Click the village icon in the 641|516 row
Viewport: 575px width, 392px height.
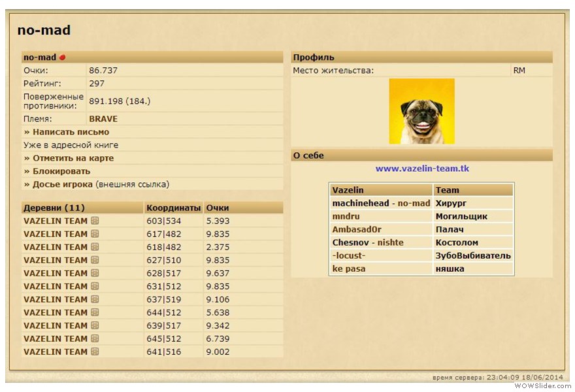[95, 351]
